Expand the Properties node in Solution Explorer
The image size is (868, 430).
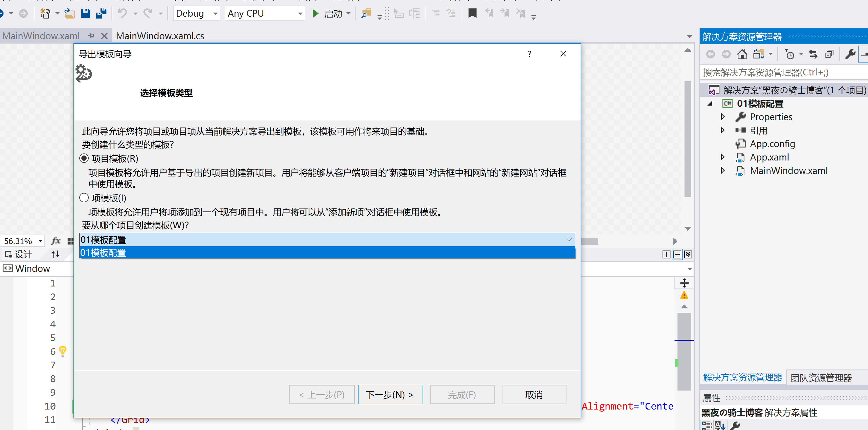pyautogui.click(x=722, y=117)
